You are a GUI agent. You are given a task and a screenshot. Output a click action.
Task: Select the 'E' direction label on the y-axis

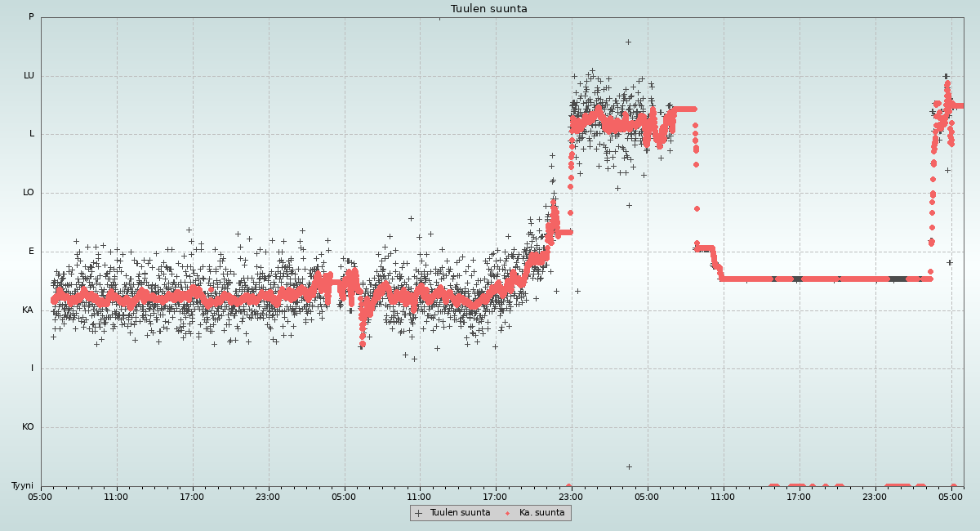coord(32,252)
